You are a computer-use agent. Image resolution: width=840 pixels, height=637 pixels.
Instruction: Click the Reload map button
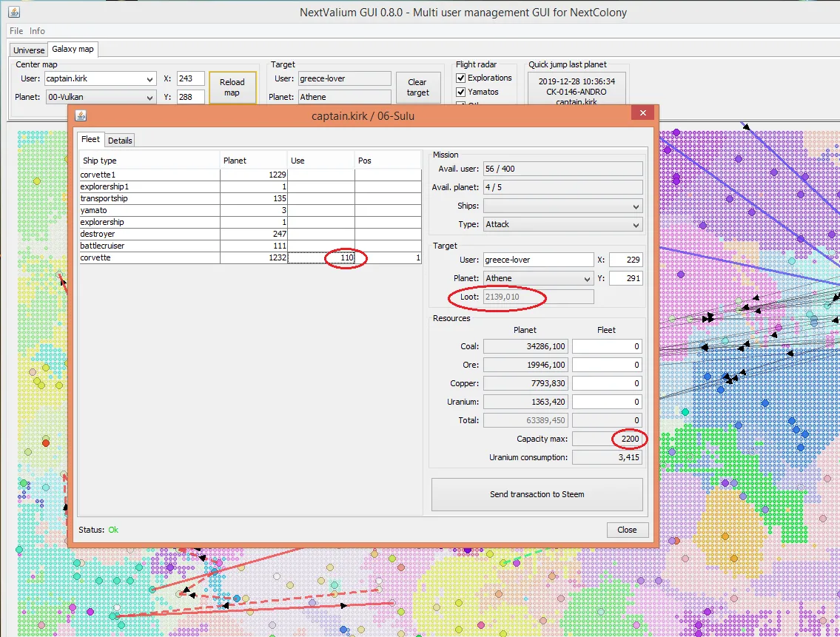pyautogui.click(x=232, y=87)
